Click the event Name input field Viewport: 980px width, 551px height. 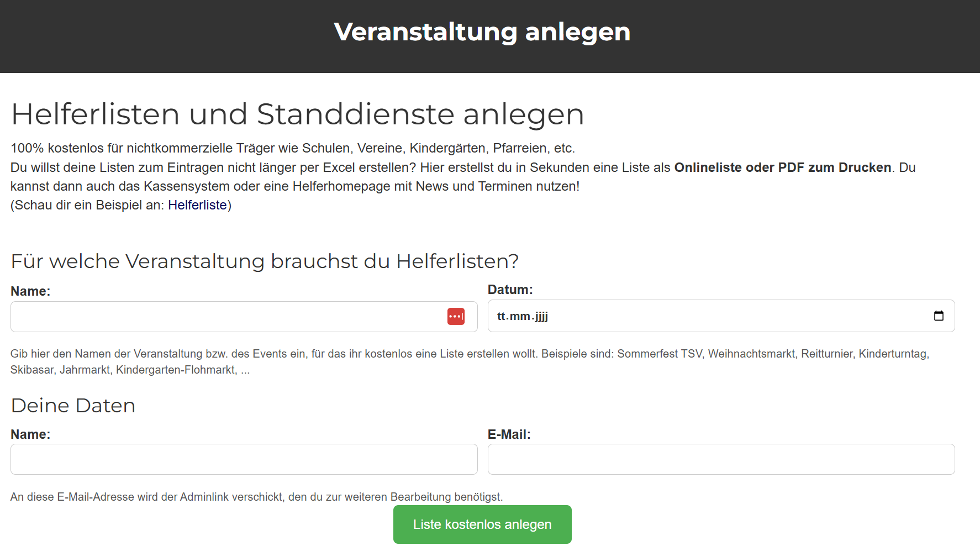coord(226,317)
